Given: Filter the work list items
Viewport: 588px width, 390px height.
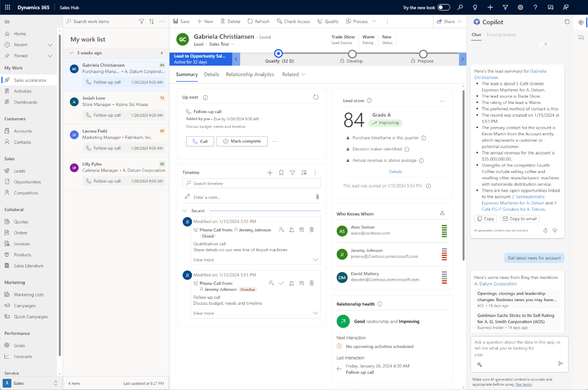Looking at the screenshot, I should coord(141,21).
